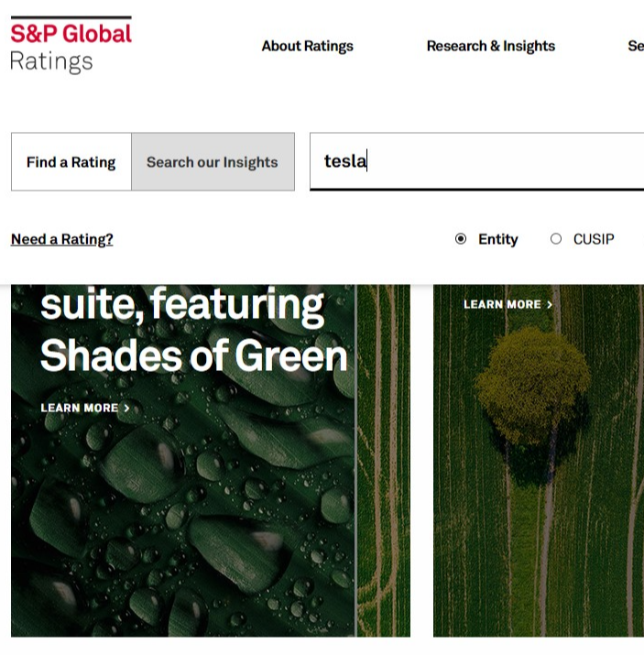Viewport: 644px width, 655px height.
Task: Open the green field tree image card
Action: tap(539, 461)
